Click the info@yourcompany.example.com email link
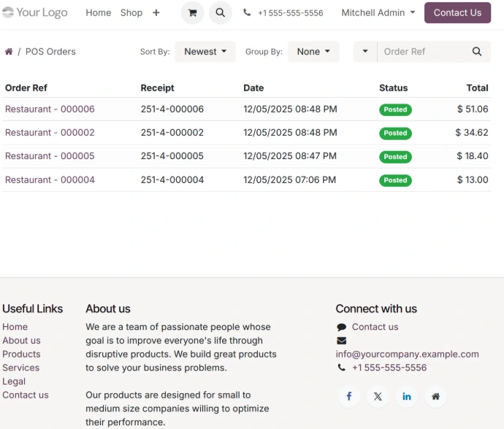Viewport: 504px width, 429px height. tap(407, 355)
